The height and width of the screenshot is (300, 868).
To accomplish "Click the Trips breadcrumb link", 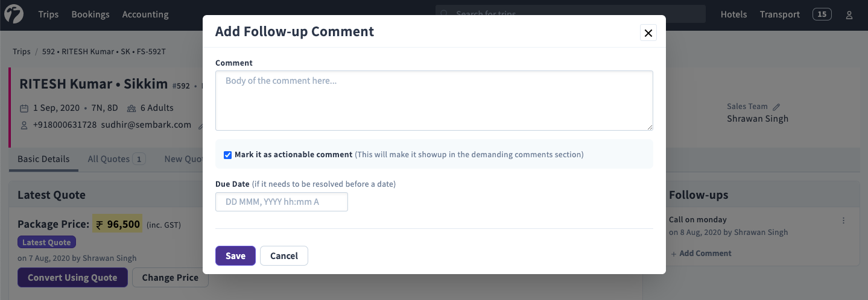I will pyautogui.click(x=22, y=52).
